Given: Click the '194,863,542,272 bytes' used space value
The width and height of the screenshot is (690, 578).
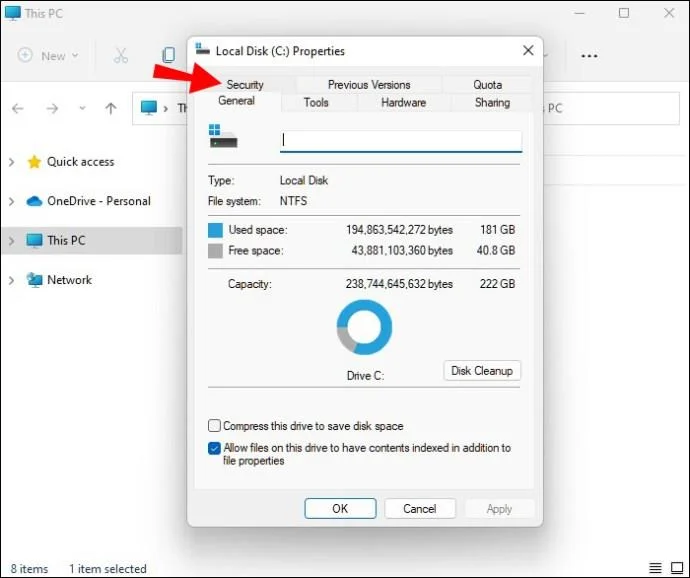Looking at the screenshot, I should [x=399, y=230].
